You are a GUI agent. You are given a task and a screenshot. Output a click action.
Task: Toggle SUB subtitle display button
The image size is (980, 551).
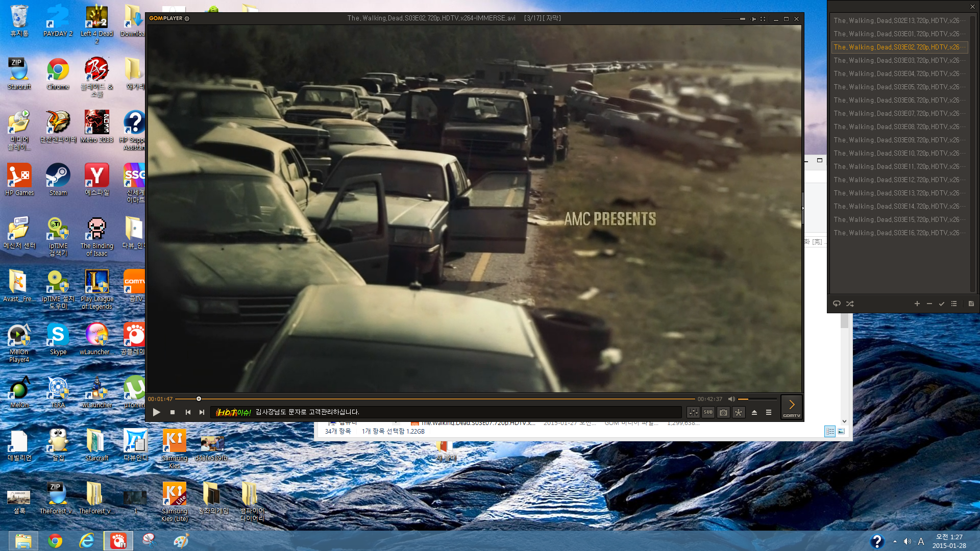point(708,412)
